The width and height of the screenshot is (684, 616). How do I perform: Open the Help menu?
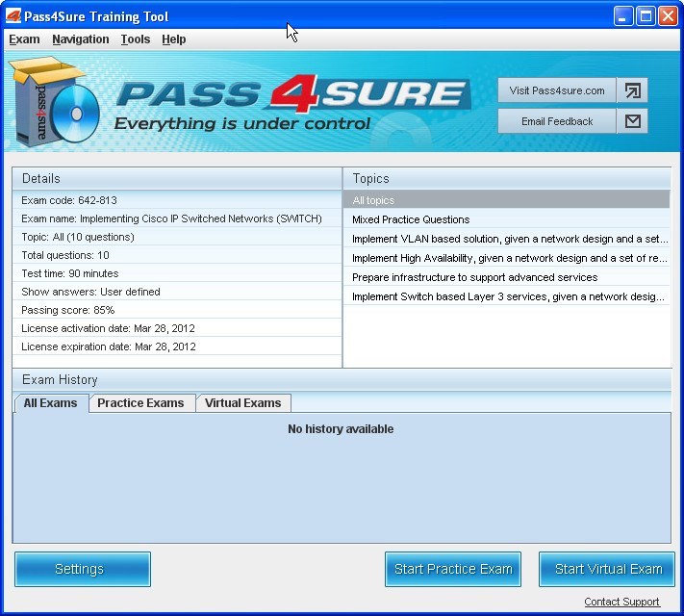[173, 39]
